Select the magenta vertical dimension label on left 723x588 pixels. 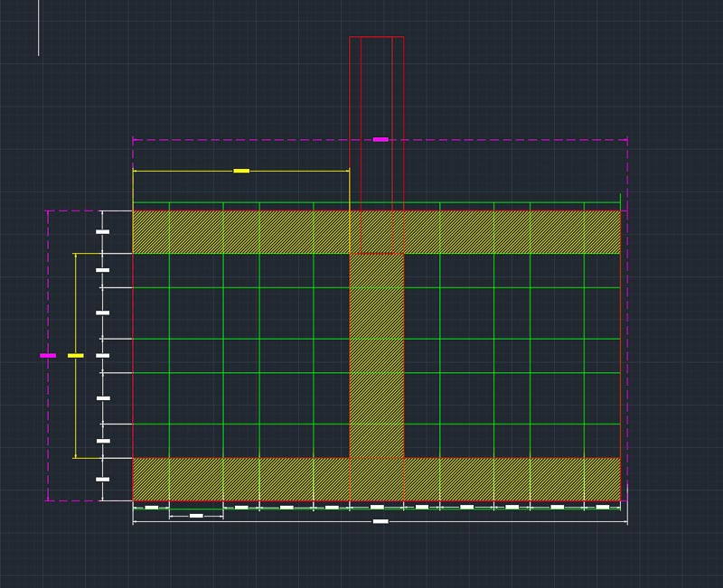click(48, 356)
